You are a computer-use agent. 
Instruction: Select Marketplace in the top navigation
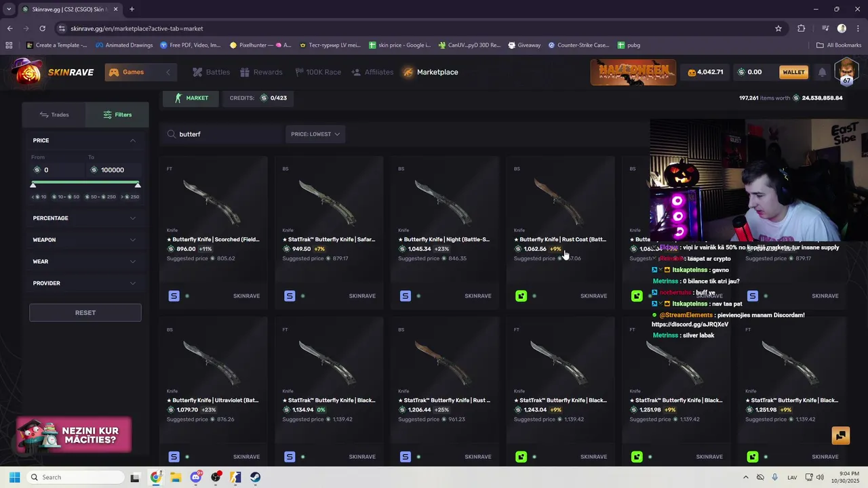pyautogui.click(x=431, y=72)
